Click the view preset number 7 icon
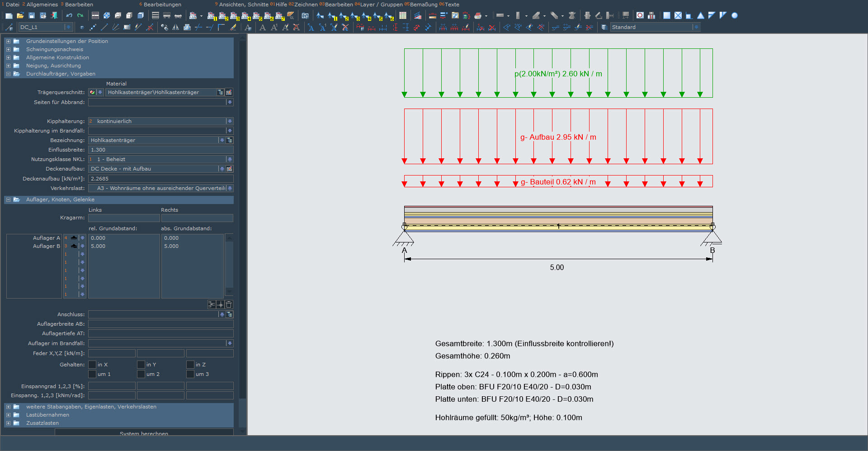The width and height of the screenshot is (868, 451). tap(280, 16)
